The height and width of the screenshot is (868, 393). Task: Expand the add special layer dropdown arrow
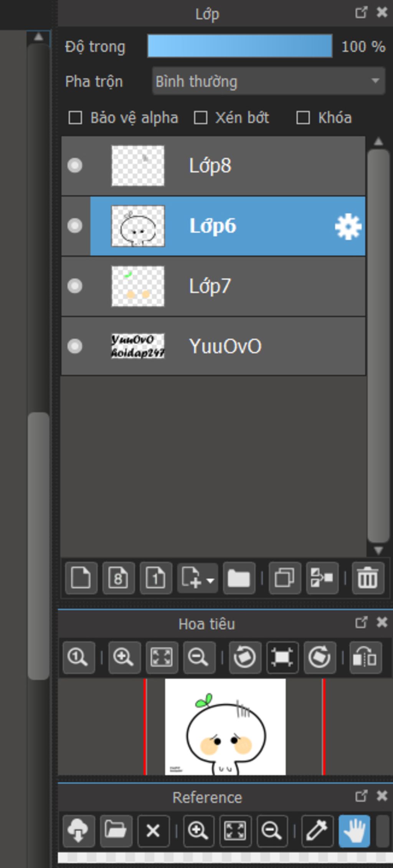pyautogui.click(x=210, y=580)
